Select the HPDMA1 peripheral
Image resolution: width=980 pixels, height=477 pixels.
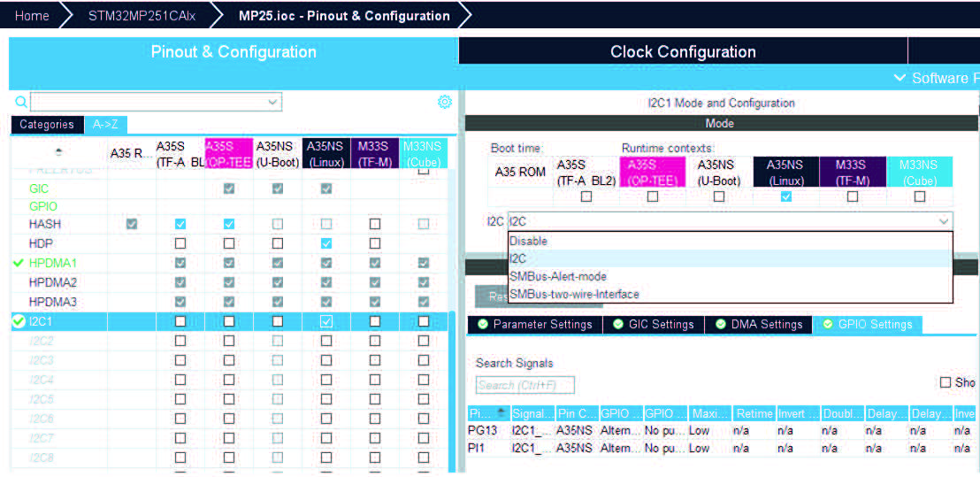tap(52, 263)
